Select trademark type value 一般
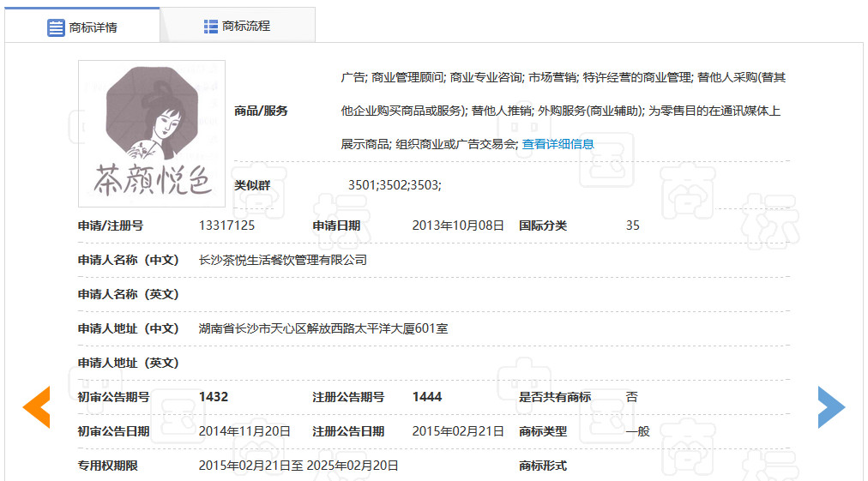The image size is (868, 481). point(638,431)
